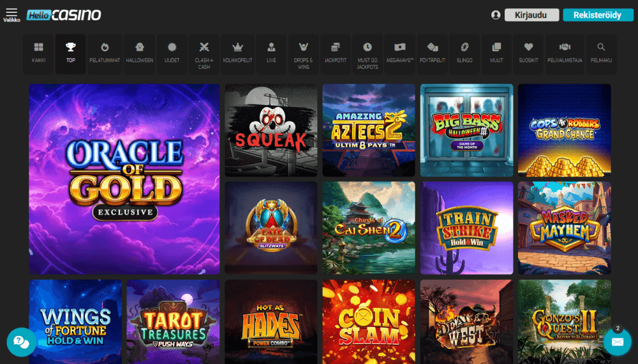Viewport: 638px width, 364px height.
Task: Open Must Go Jackpots category
Action: pos(367,53)
